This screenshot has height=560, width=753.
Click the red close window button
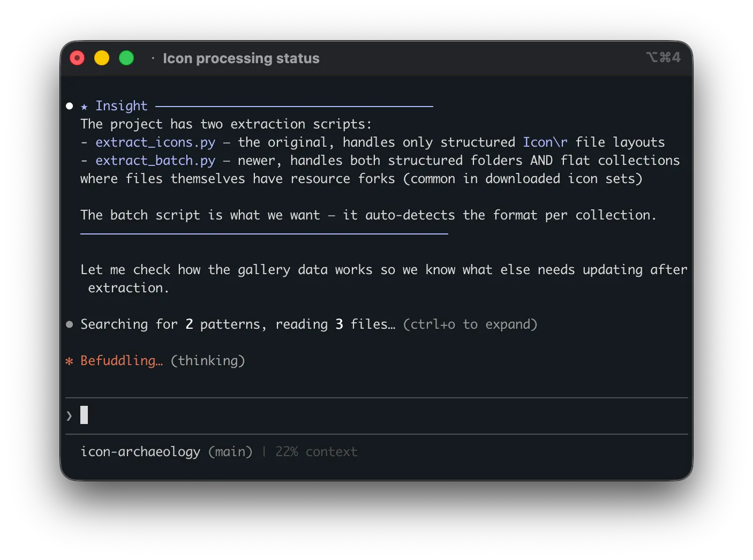(x=77, y=58)
